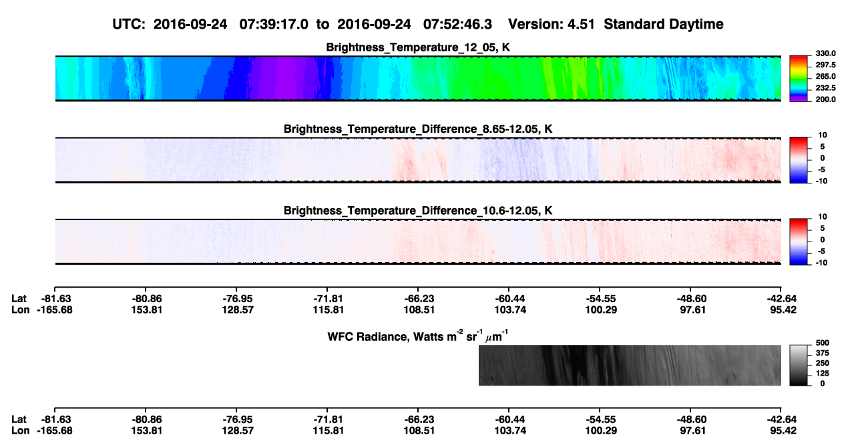Click the 500 tick on WFC colorbar
Image resolution: width=868 pixels, height=445 pixels.
(x=822, y=342)
